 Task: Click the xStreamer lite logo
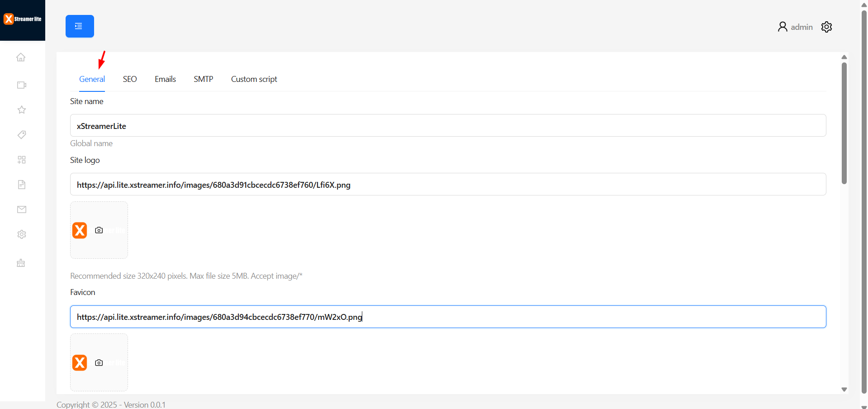pyautogui.click(x=23, y=19)
